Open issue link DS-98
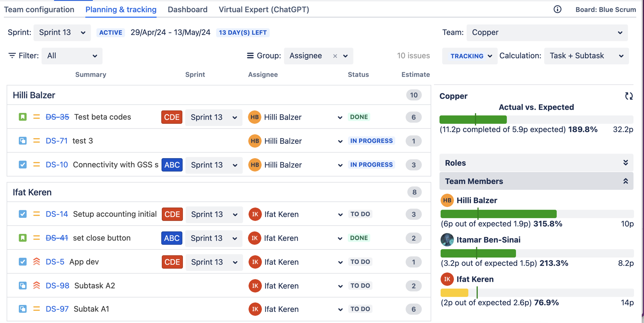The height and width of the screenshot is (323, 644). [x=57, y=286]
